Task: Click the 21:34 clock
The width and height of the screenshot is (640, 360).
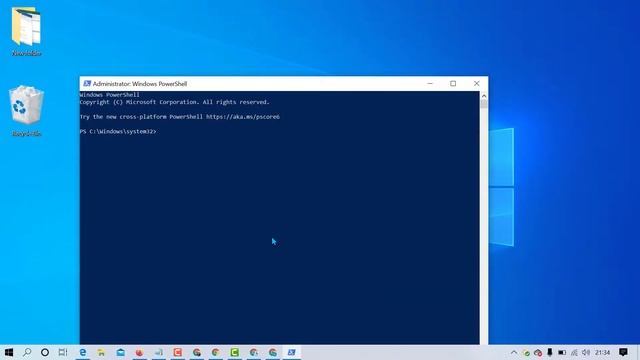Action: [x=602, y=352]
